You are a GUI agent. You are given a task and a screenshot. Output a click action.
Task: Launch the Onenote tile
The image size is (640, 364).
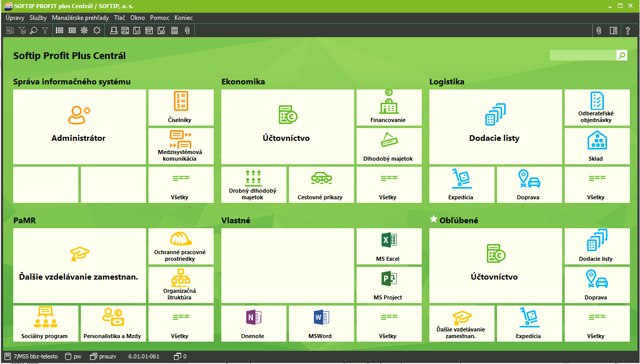coord(253,323)
